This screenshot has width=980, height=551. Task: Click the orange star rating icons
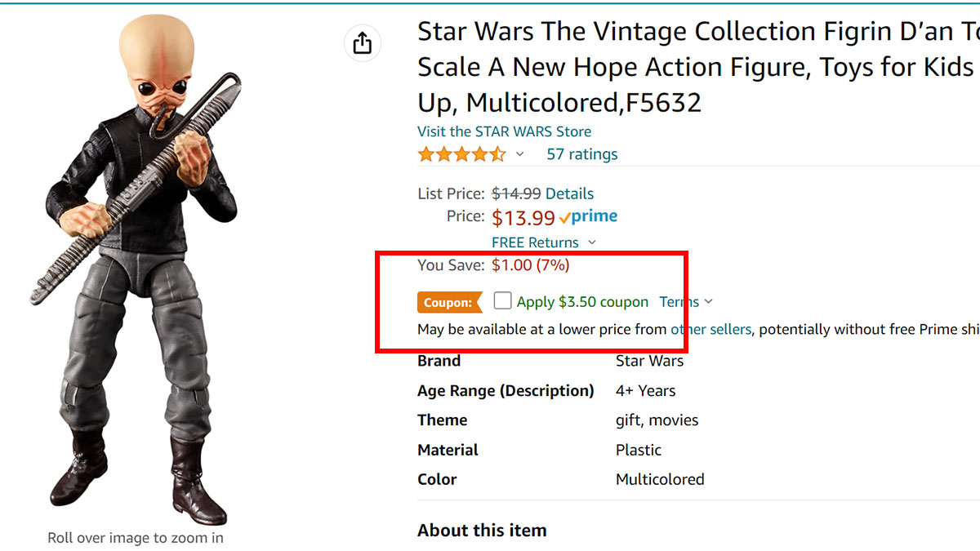tap(461, 154)
